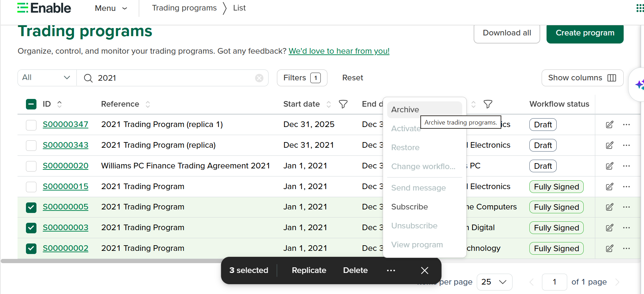The height and width of the screenshot is (294, 644).
Task: Open the Filters panel
Action: tap(302, 78)
